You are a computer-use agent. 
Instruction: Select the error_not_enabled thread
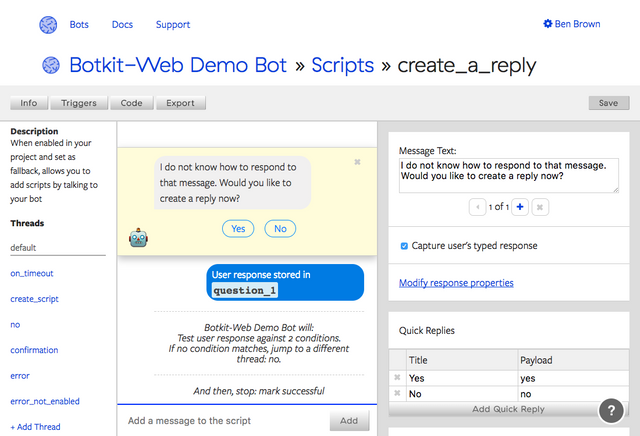(x=45, y=401)
